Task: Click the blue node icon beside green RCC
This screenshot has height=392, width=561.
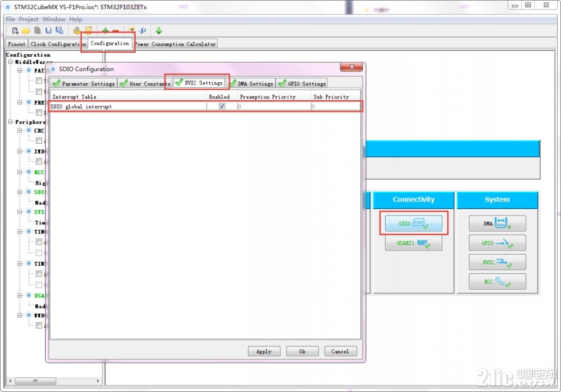Action: (x=29, y=172)
